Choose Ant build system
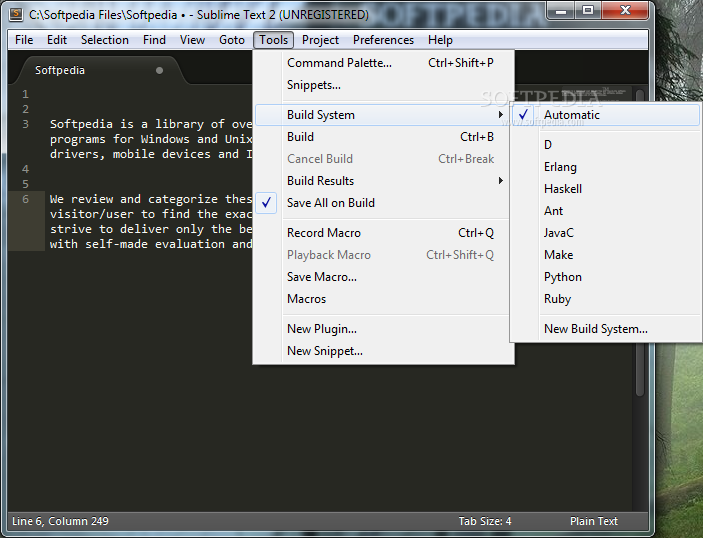Image resolution: width=703 pixels, height=538 pixels. tap(606, 211)
